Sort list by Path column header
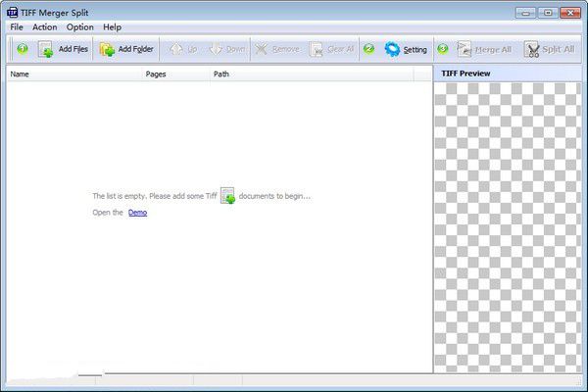Viewport: 588px width, 392px height. (312, 73)
